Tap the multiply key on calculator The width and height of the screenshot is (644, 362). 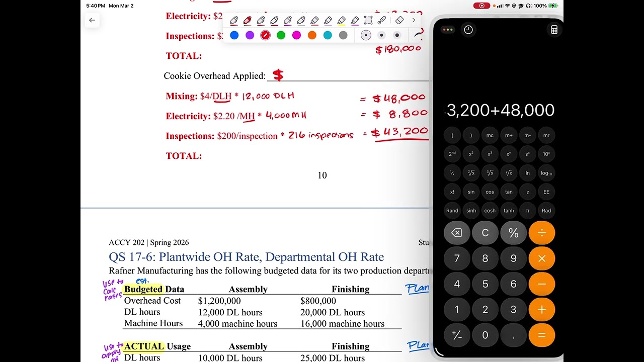pyautogui.click(x=542, y=258)
